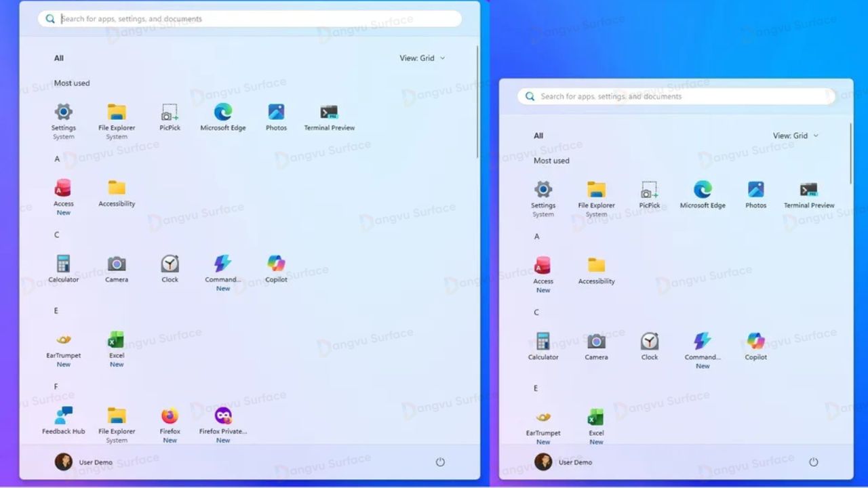Viewport: 868px width, 488px height.
Task: Click the A letter header in left menu
Action: 57,159
